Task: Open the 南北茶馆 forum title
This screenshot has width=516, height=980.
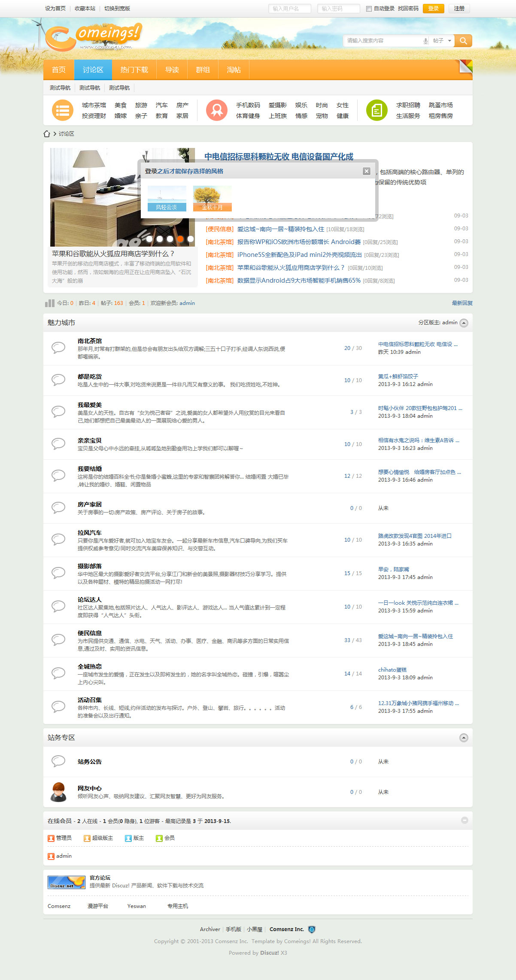Action: tap(90, 341)
